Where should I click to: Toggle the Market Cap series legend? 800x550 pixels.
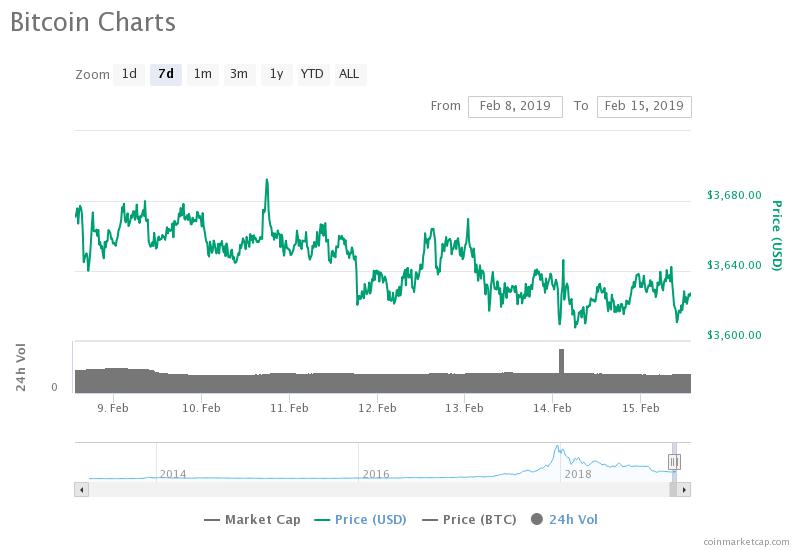pyautogui.click(x=252, y=520)
